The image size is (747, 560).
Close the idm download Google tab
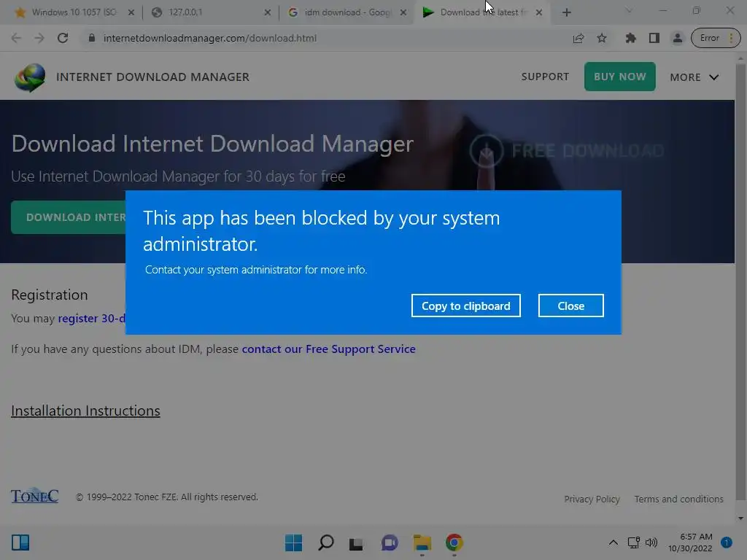(403, 13)
